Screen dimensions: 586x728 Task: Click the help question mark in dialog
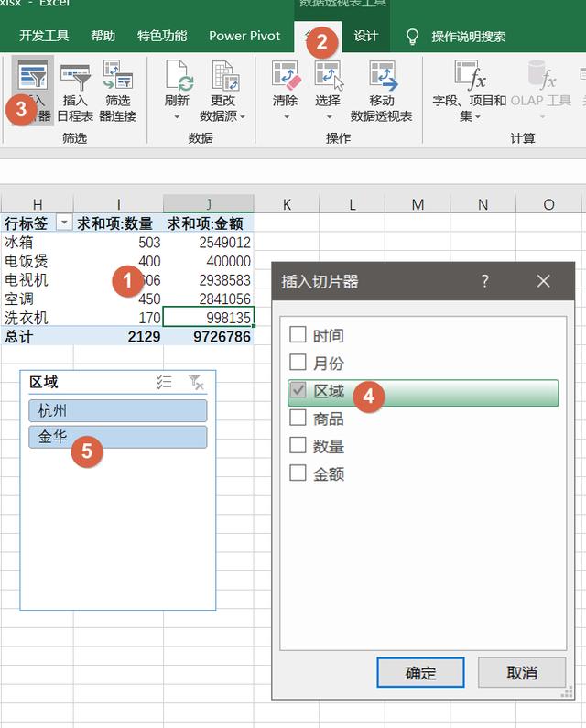(484, 281)
